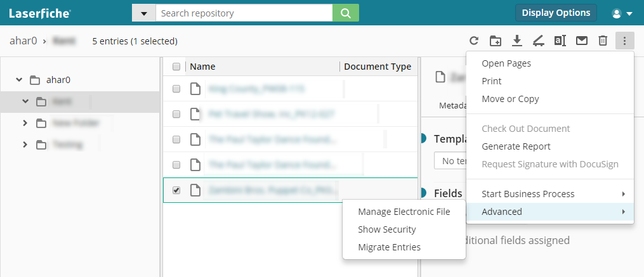644x277 pixels.
Task: Click the email envelope icon
Action: pos(581,41)
